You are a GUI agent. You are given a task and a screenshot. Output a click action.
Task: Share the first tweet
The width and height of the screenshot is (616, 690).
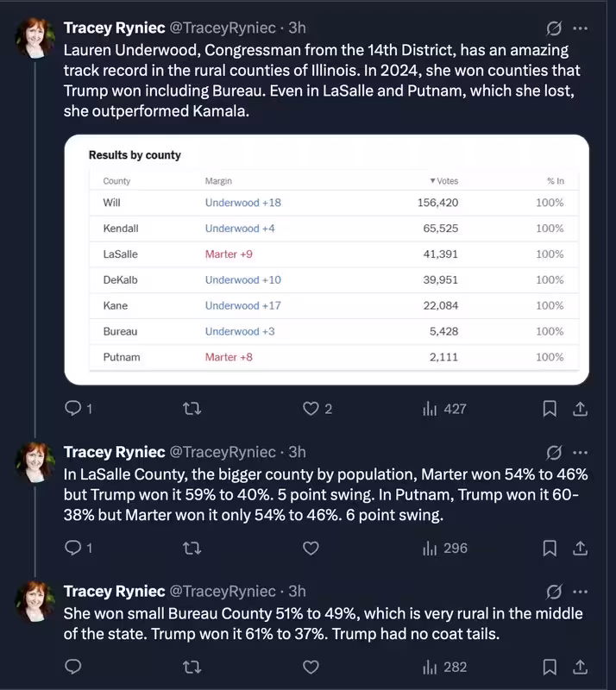[x=581, y=409]
